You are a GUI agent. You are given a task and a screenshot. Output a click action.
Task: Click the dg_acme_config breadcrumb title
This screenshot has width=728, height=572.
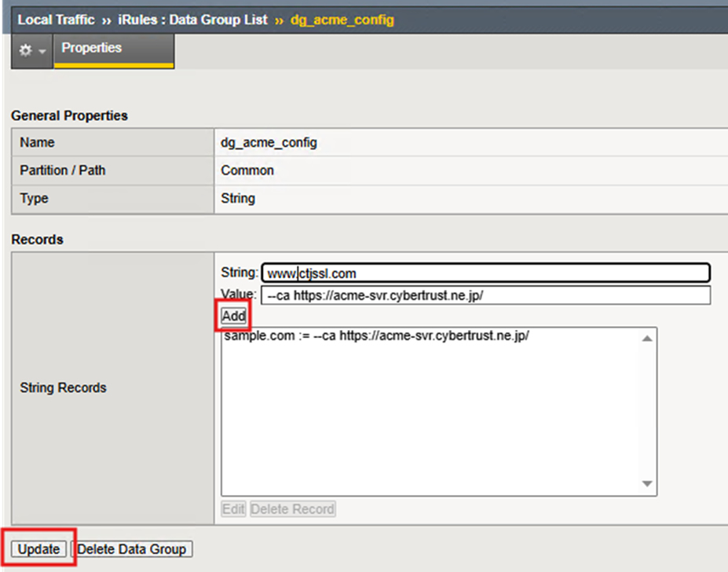(x=342, y=20)
